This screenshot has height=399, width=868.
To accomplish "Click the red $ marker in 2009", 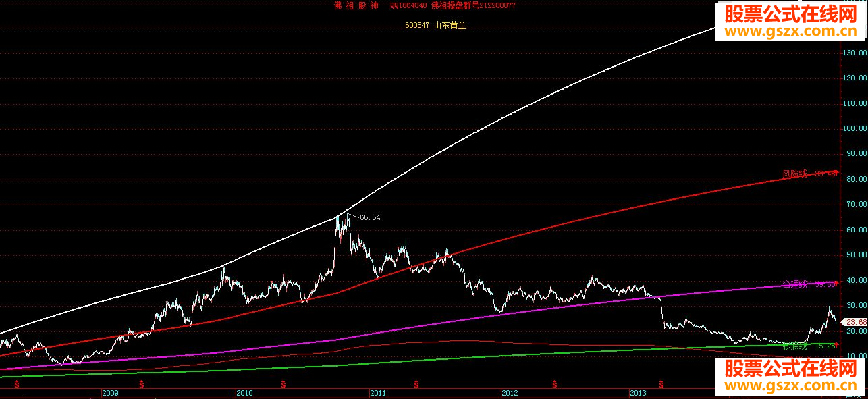I will tap(141, 384).
